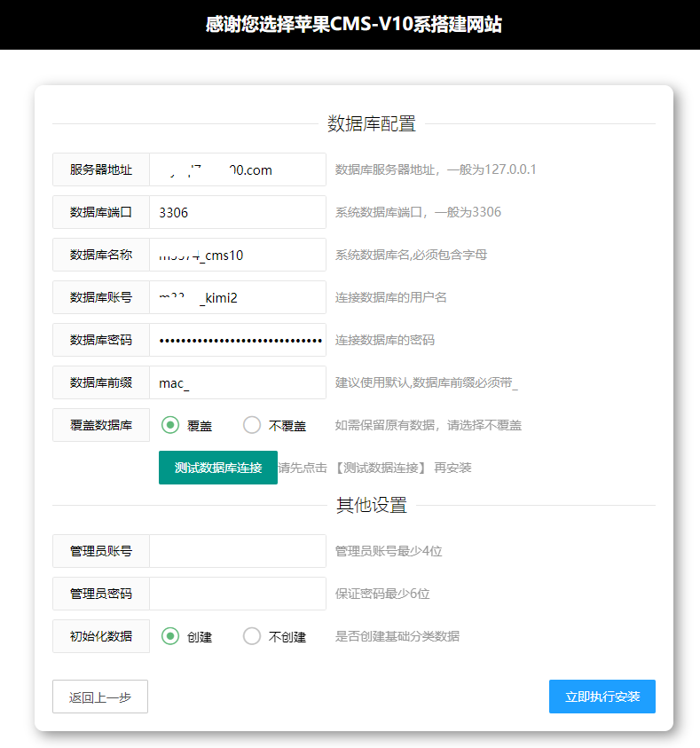Click the 数据库账号 label
700x748 pixels.
tap(100, 297)
